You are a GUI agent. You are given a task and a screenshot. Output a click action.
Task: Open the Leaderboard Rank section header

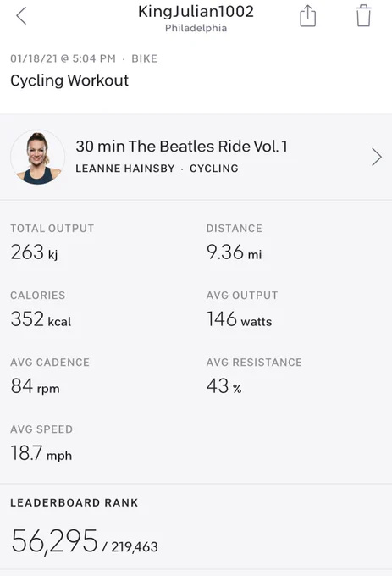point(75,502)
